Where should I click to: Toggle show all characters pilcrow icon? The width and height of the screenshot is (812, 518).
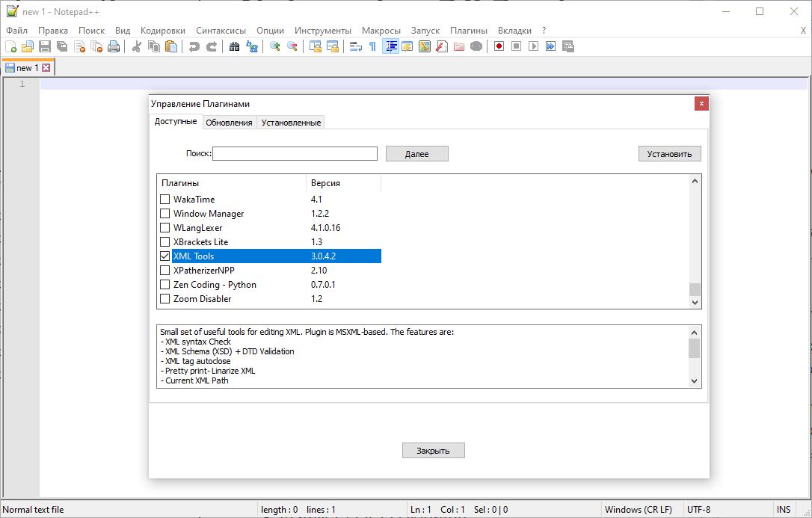[372, 46]
